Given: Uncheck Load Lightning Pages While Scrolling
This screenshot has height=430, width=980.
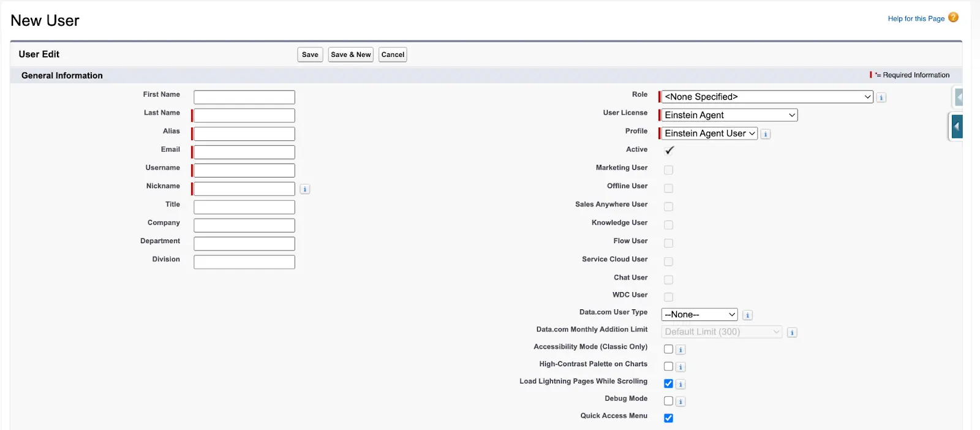Looking at the screenshot, I should click(668, 383).
